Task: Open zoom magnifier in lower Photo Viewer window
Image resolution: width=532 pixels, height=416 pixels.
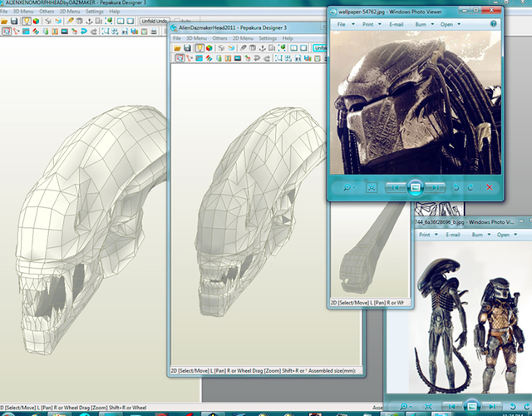Action: click(x=406, y=407)
